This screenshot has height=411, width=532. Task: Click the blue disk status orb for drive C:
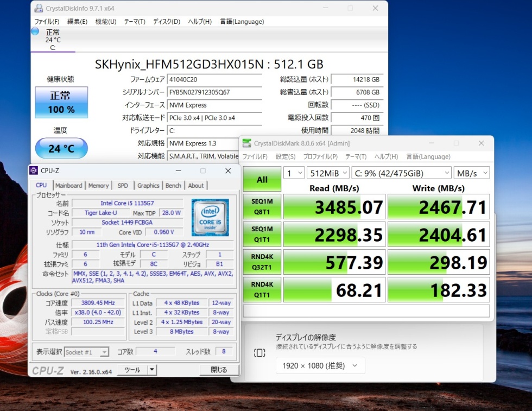click(35, 31)
